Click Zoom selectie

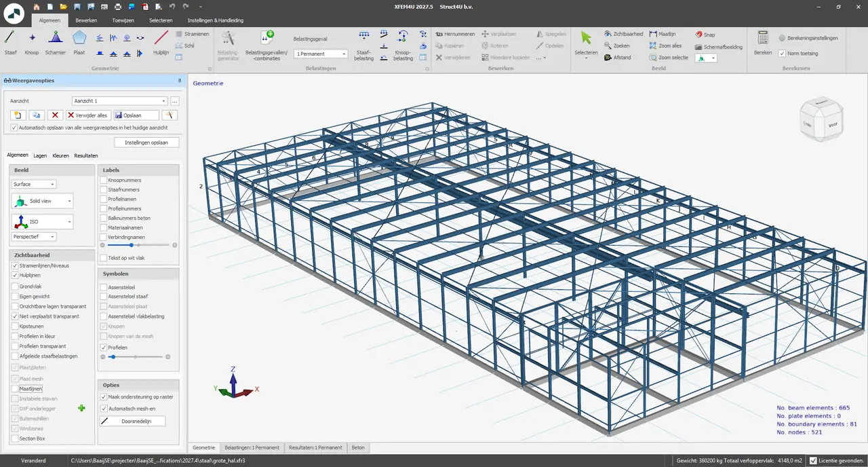click(x=668, y=57)
